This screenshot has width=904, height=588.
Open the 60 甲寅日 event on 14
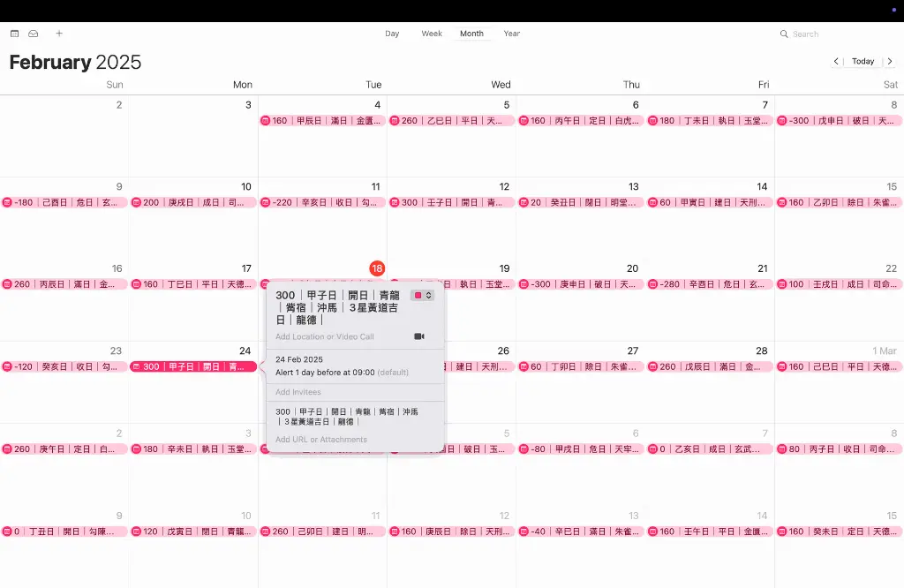point(710,202)
